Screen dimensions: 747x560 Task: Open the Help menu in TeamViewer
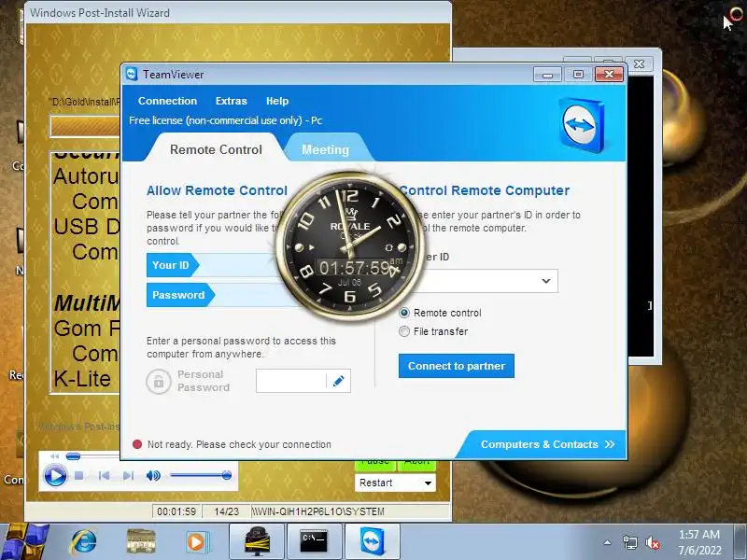tap(277, 101)
